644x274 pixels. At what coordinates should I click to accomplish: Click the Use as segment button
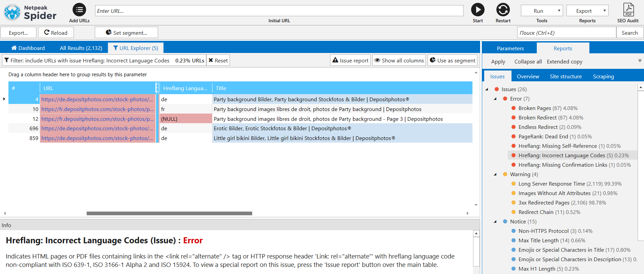tap(452, 60)
